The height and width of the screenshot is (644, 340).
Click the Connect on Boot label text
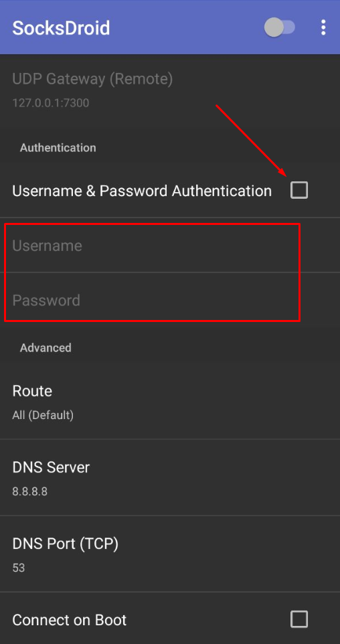click(70, 620)
